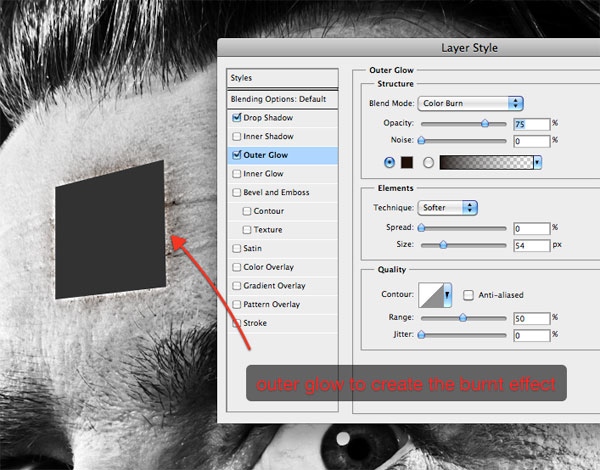The height and width of the screenshot is (470, 600).
Task: Click the Range slider handle
Action: click(463, 318)
